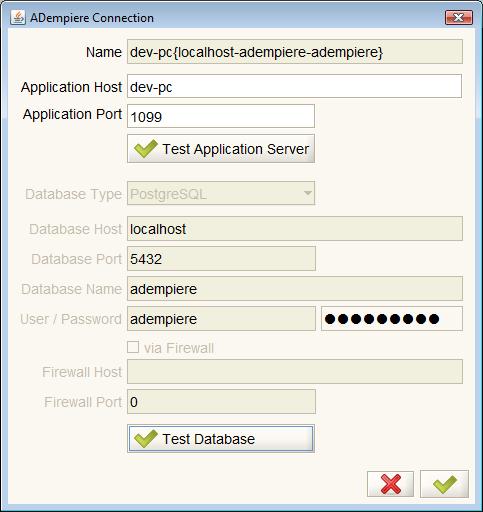Click the Firewall Host label
This screenshot has width=483, height=512.
(x=82, y=372)
